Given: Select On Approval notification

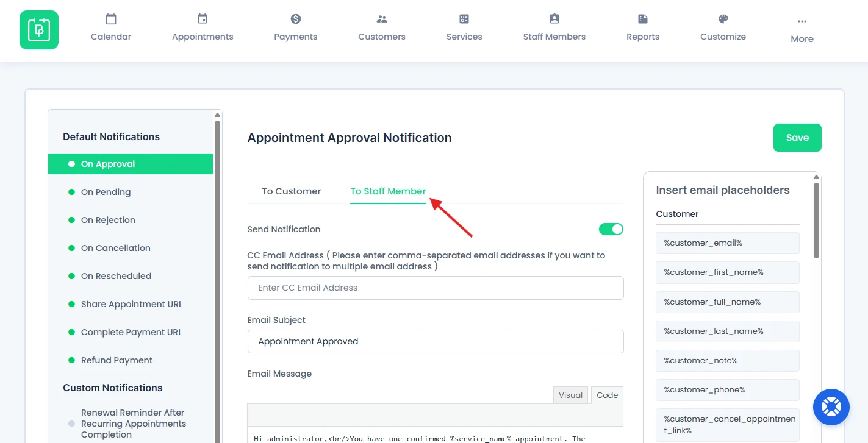Looking at the screenshot, I should (131, 164).
